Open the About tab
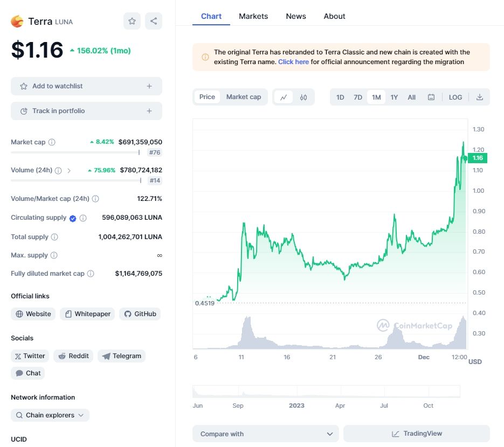504x447 pixels. (x=334, y=16)
